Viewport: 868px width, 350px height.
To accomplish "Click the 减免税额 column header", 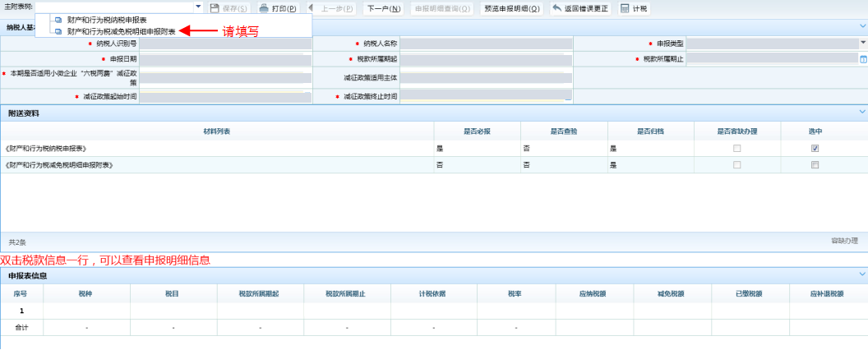I will point(672,293).
